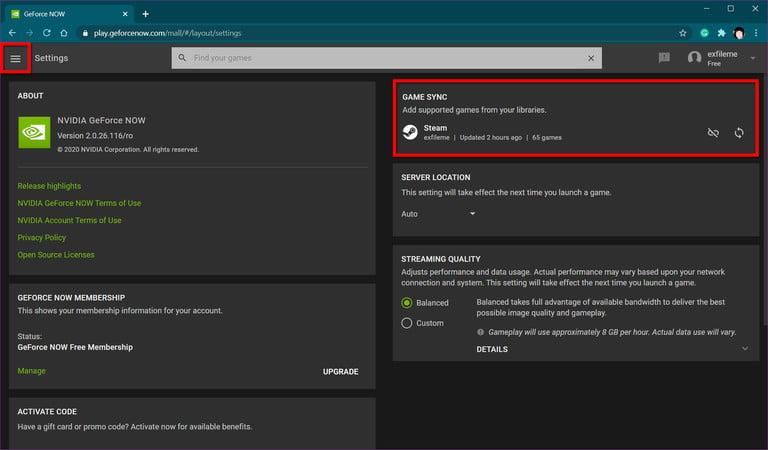This screenshot has width=768, height=450.
Task: View the site padlock information
Action: [85, 33]
